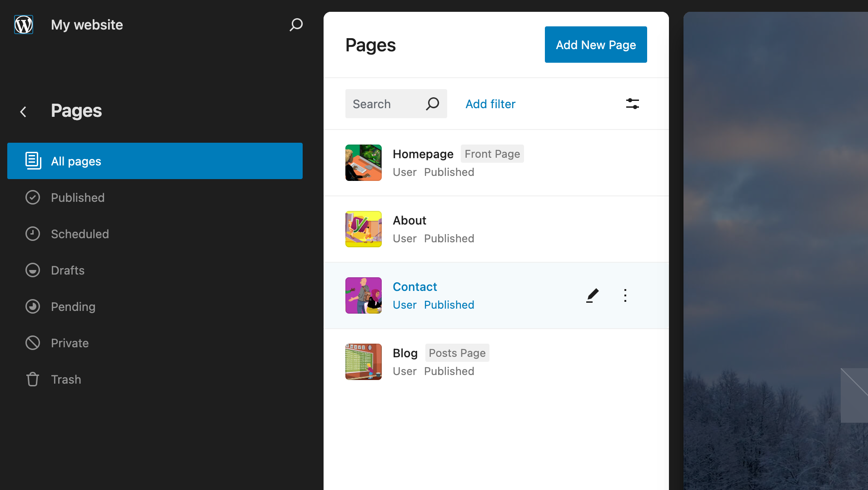The image size is (868, 490).
Task: Open view options sliders icon
Action: [633, 104]
